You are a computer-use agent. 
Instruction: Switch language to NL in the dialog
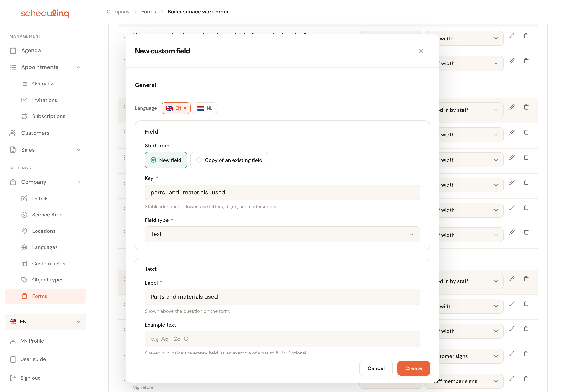(x=205, y=108)
